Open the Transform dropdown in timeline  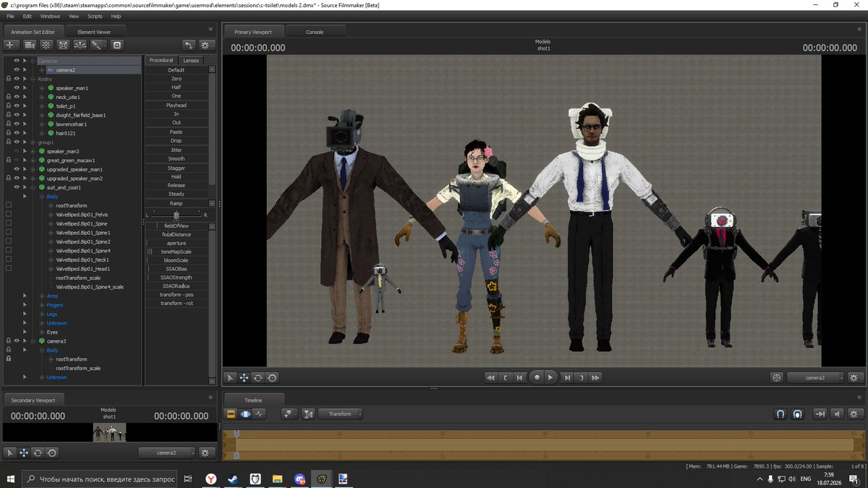(340, 414)
